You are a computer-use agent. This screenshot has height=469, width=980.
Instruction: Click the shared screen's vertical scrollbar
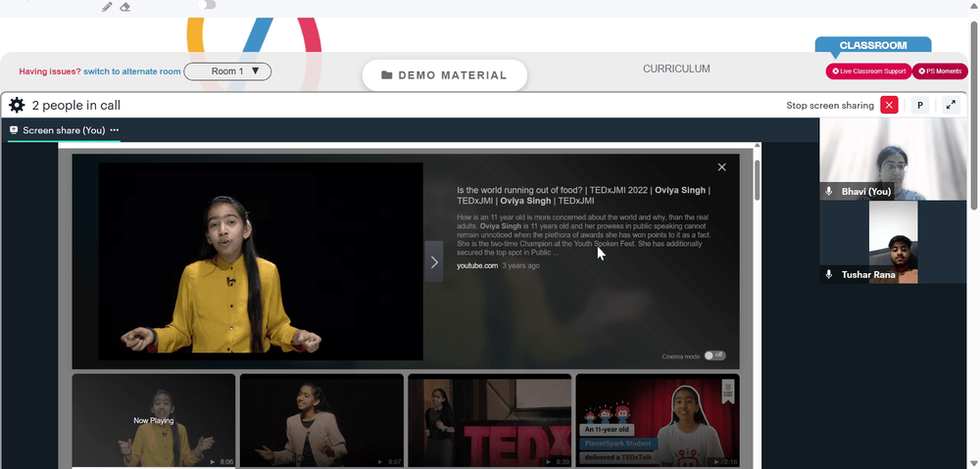[x=757, y=181]
